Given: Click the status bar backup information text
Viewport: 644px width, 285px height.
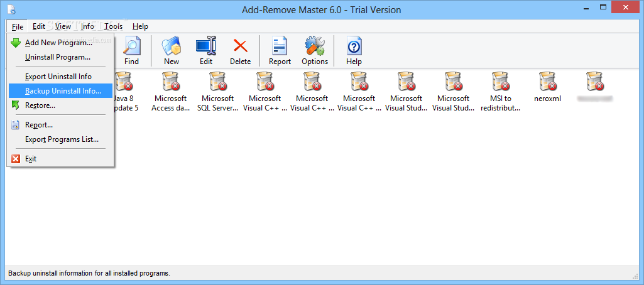Looking at the screenshot, I should 89,273.
